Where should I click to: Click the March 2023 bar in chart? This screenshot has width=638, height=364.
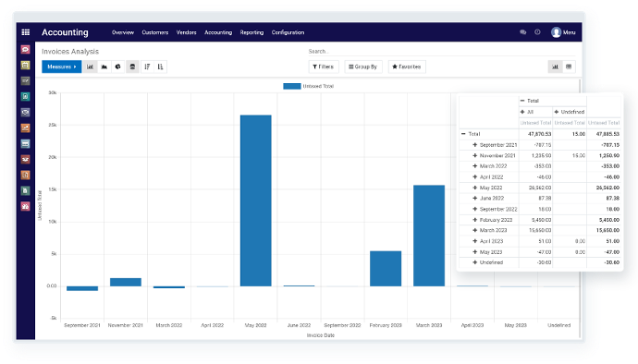click(x=429, y=236)
